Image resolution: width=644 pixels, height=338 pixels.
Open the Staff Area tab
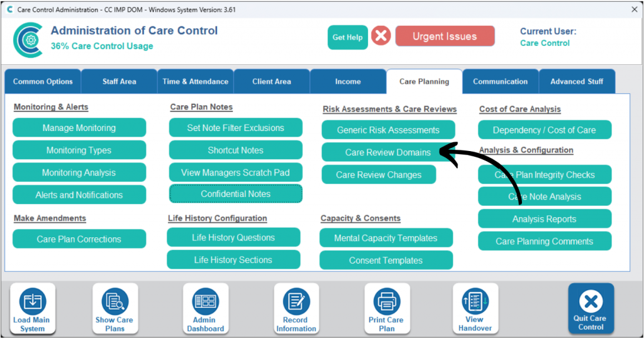[x=119, y=81]
